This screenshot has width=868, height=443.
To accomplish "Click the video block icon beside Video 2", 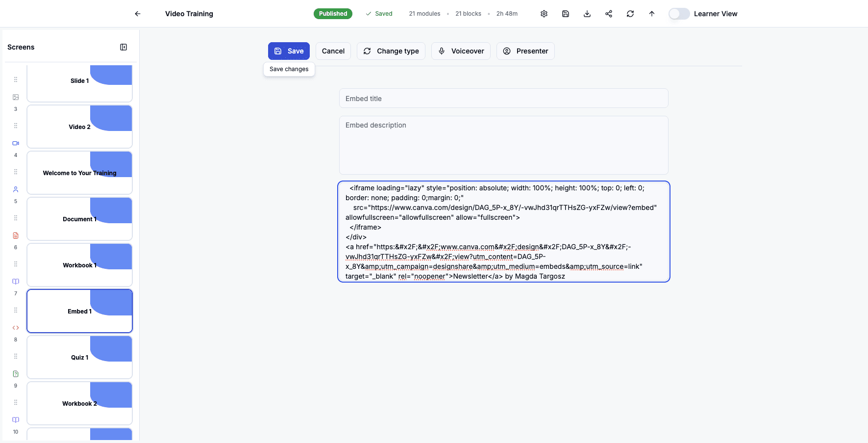I will point(15,143).
